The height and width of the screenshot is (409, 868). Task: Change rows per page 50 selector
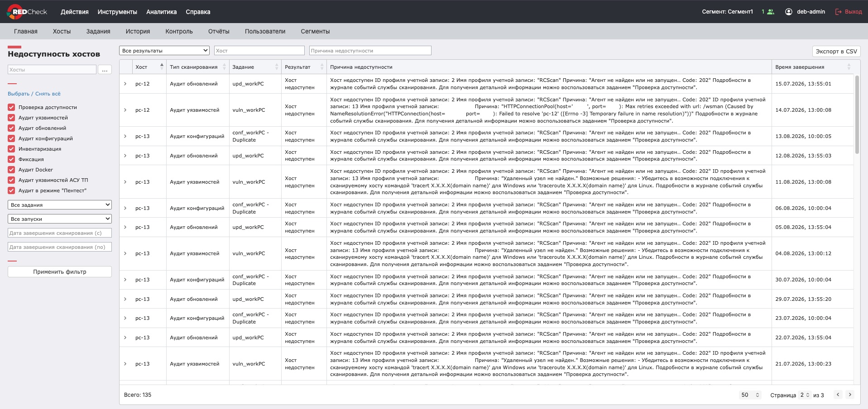click(750, 395)
